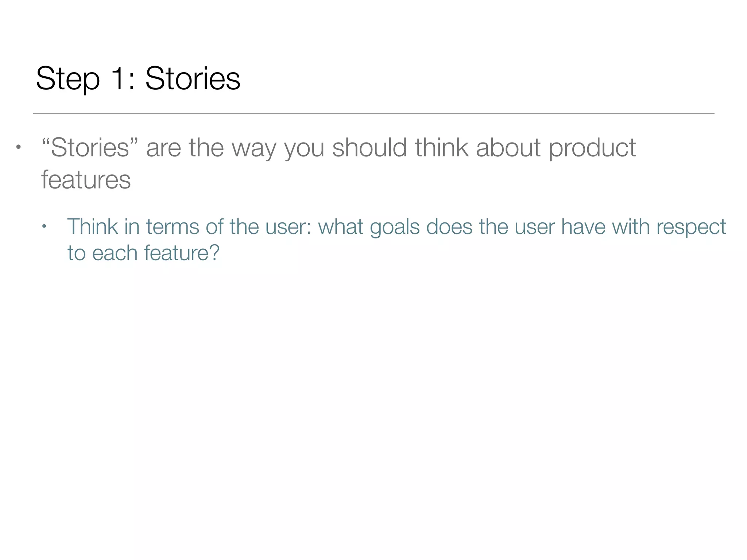Click the number "1:" in the title
Viewport: 747px width, 560px height.
pos(124,78)
